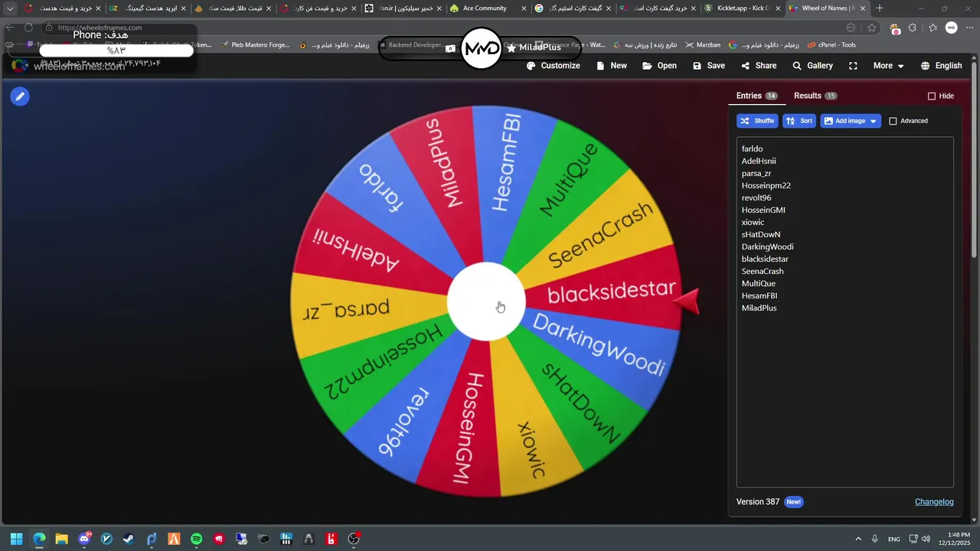Open the Customize palette option
The image size is (980, 551).
(x=554, y=66)
